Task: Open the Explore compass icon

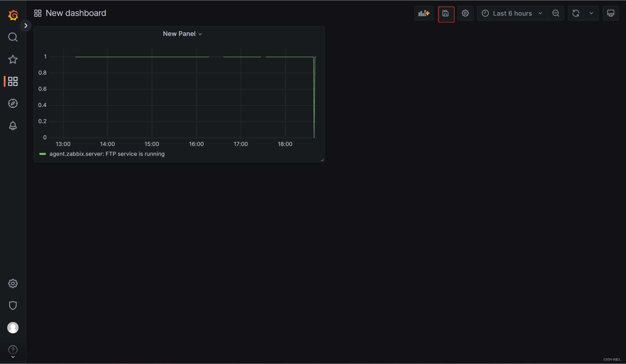Action: pos(13,103)
